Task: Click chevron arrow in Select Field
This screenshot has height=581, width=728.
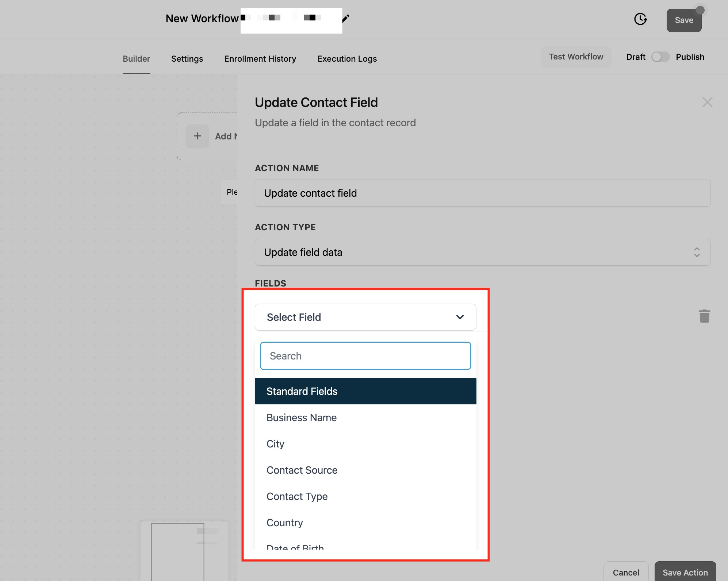Action: click(x=460, y=317)
